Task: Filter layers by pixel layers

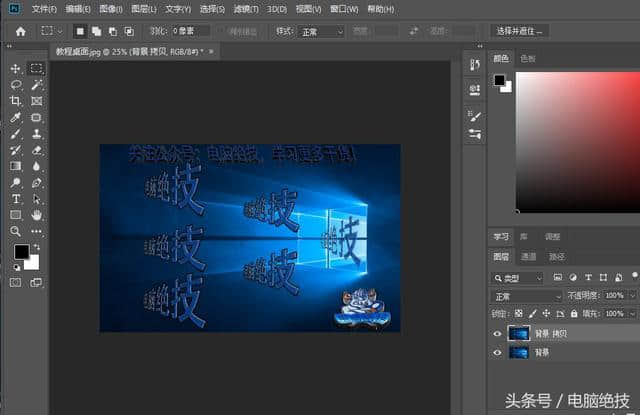Action: (558, 277)
